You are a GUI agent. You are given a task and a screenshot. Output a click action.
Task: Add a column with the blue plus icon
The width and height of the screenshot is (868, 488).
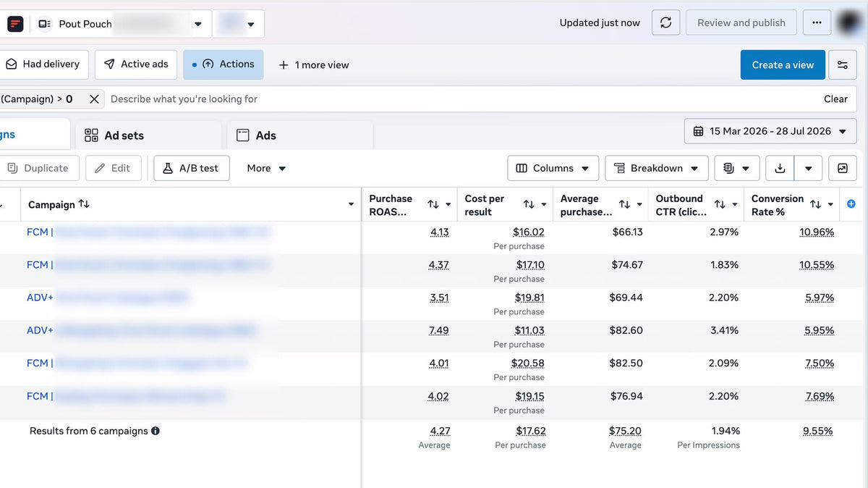851,204
